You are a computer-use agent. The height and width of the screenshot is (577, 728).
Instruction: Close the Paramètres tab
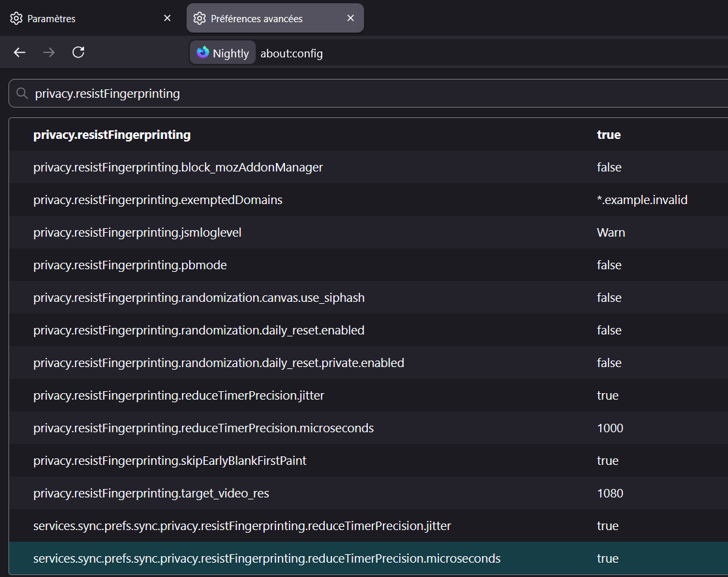[x=167, y=18]
